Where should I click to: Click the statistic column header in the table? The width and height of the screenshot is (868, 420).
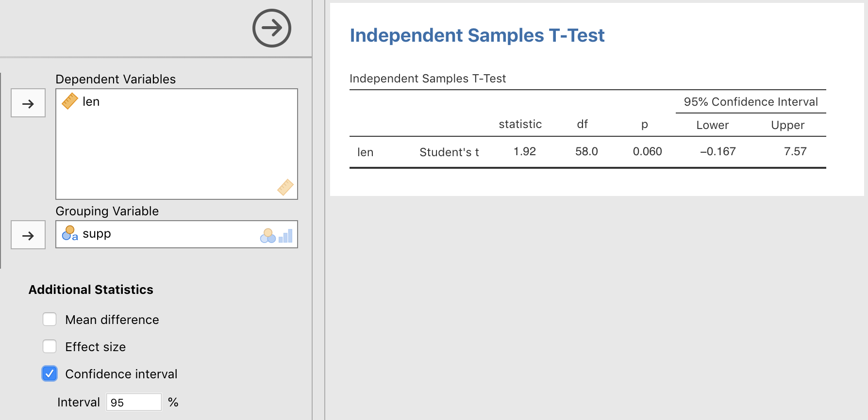(520, 124)
